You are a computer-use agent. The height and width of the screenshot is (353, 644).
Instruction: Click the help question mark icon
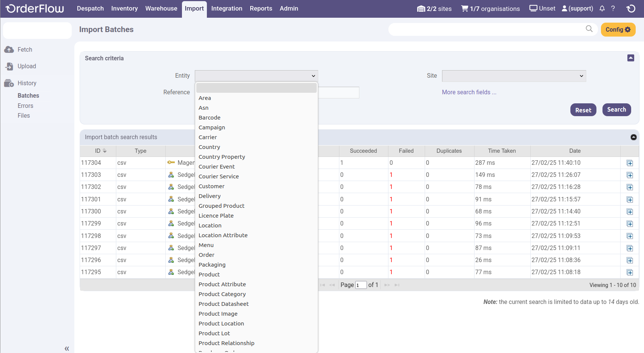613,8
